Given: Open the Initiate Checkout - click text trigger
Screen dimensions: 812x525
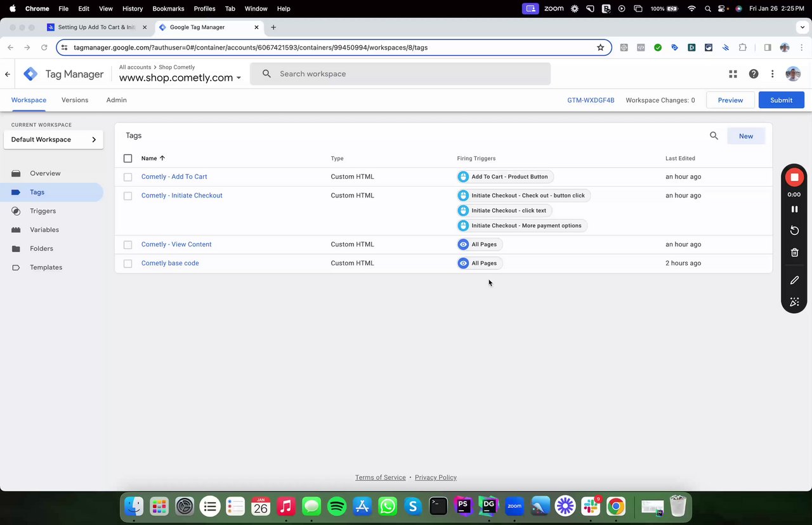Looking at the screenshot, I should 504,211.
